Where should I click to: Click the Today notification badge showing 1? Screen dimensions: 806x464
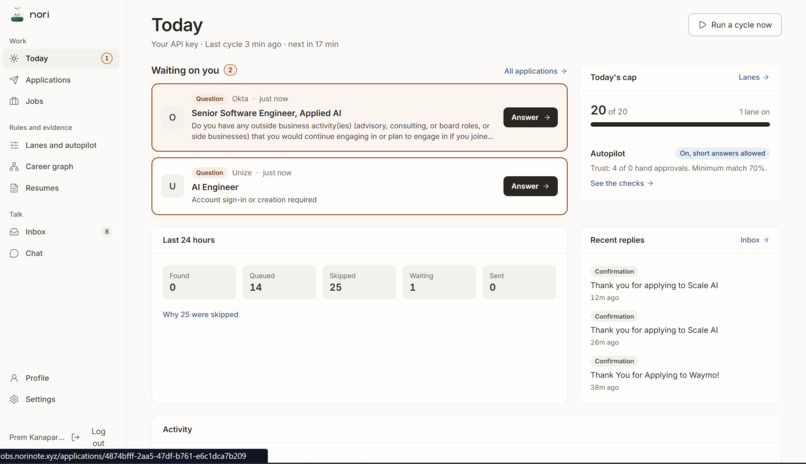(106, 59)
